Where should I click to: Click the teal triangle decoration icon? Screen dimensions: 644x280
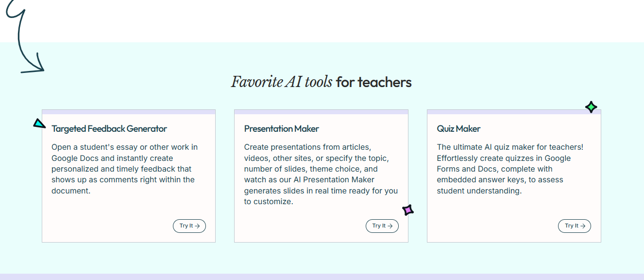tap(39, 123)
